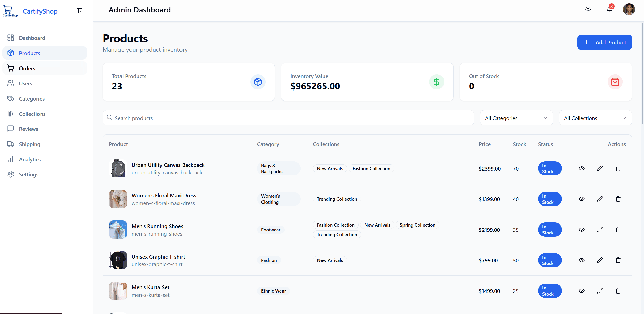Click the Shipping truck icon
Image resolution: width=644 pixels, height=314 pixels.
(x=11, y=144)
